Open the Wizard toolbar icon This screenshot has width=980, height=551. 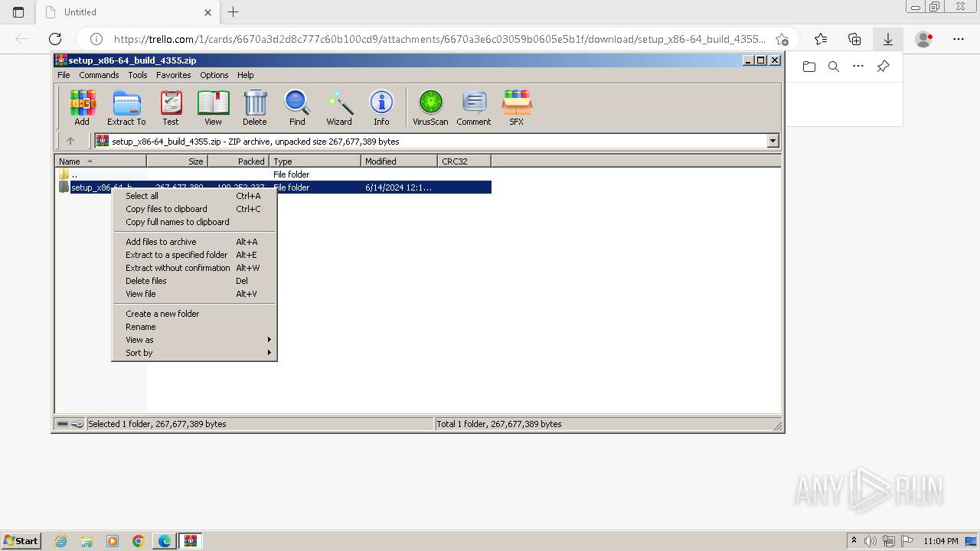(x=339, y=107)
